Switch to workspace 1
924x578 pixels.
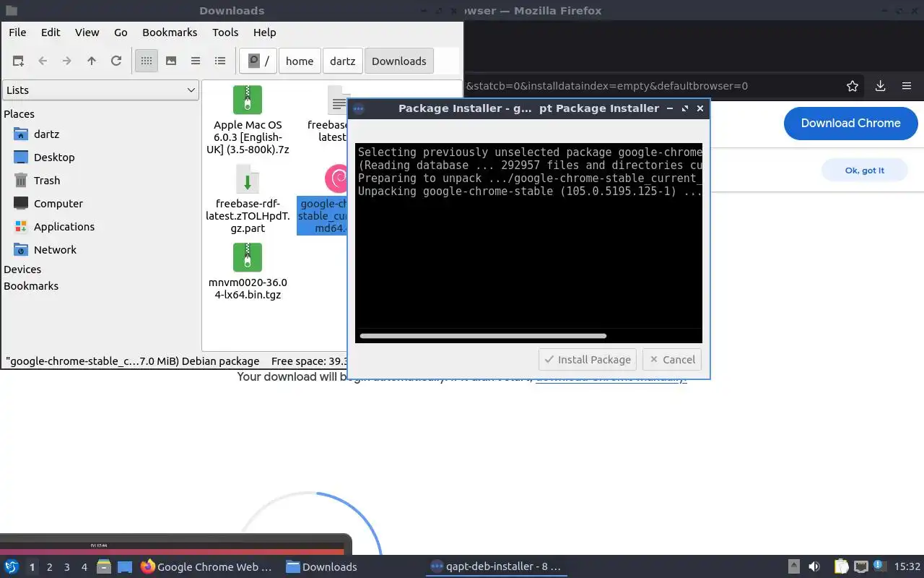point(32,567)
